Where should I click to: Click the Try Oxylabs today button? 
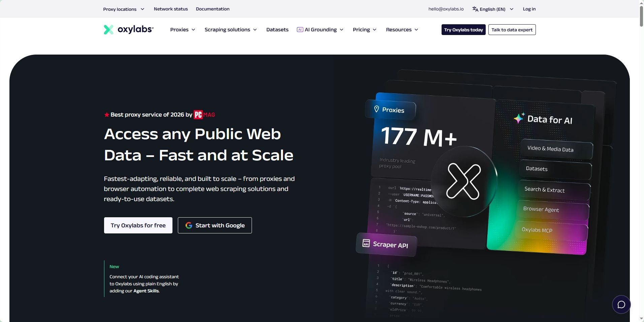coord(463,30)
